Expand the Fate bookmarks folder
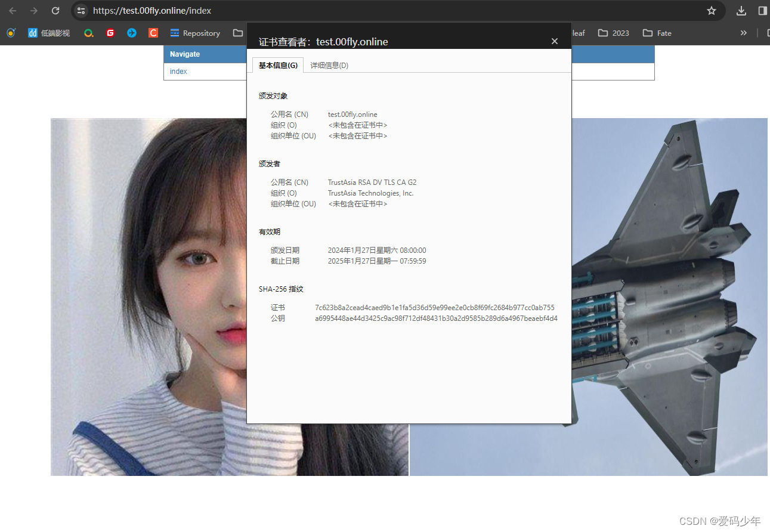Viewport: 770px width, 532px height. 657,33
